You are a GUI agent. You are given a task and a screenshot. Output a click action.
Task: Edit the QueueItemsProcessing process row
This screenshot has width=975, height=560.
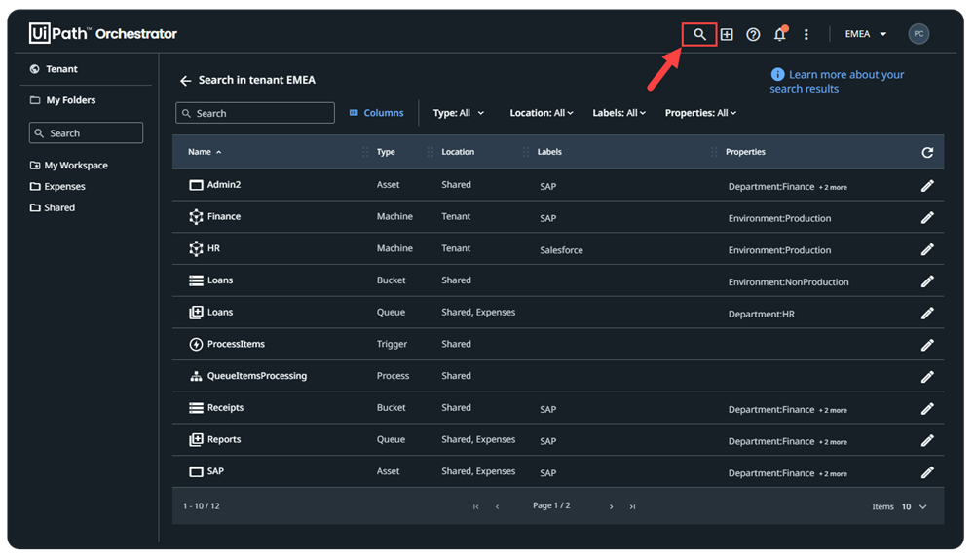click(x=927, y=377)
